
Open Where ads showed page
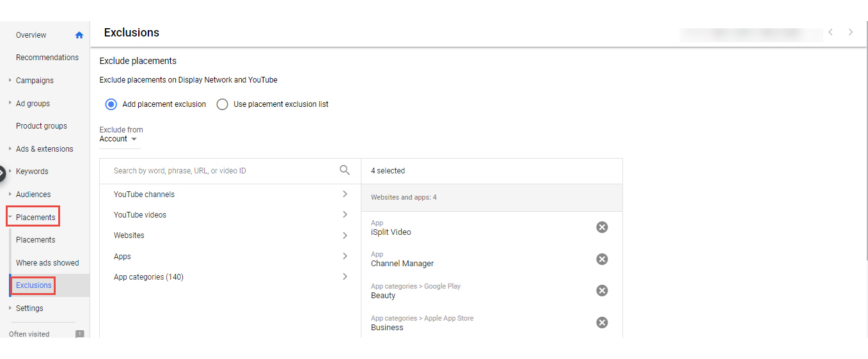click(x=47, y=262)
